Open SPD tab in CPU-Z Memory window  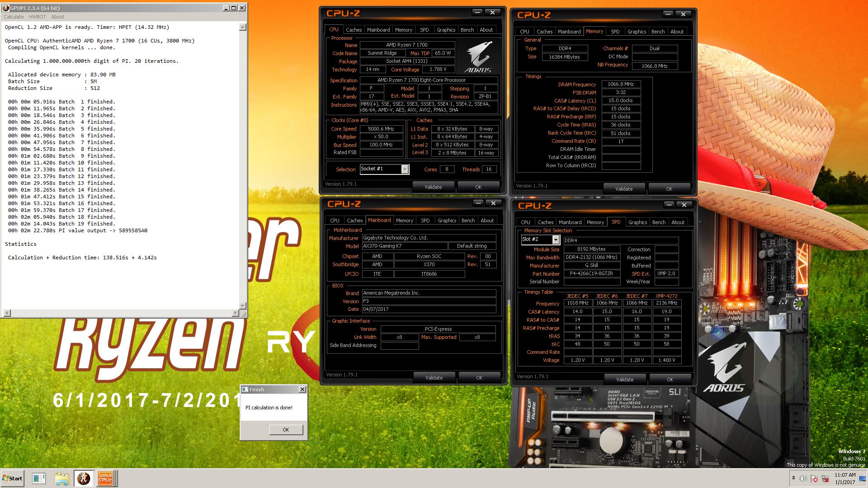point(615,32)
